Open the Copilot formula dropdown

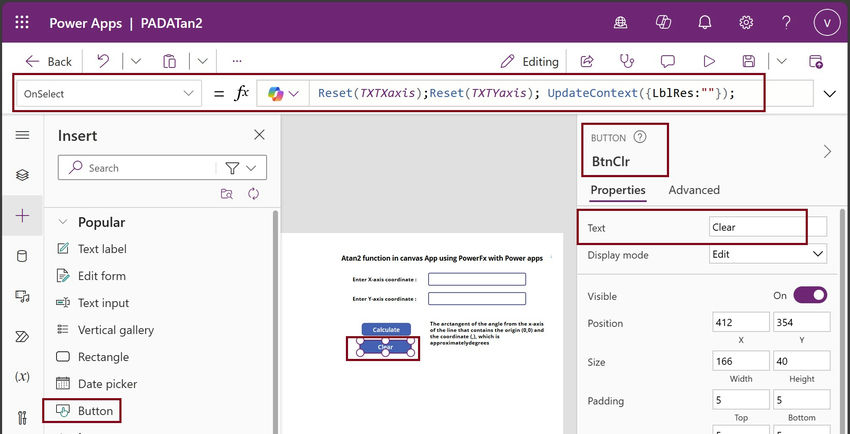(x=283, y=93)
